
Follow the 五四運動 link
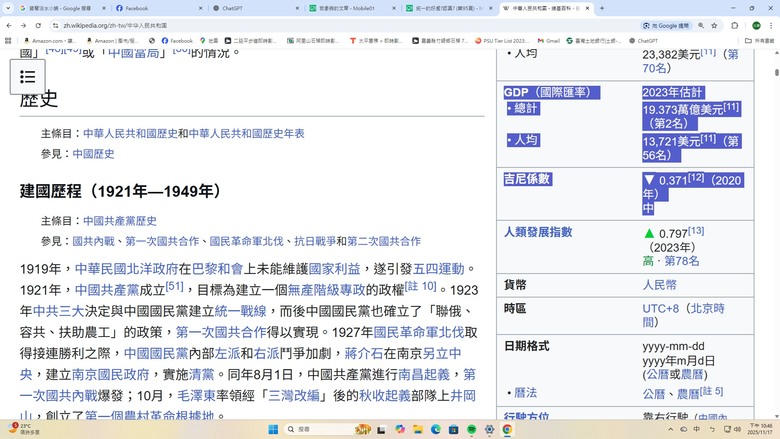click(439, 269)
